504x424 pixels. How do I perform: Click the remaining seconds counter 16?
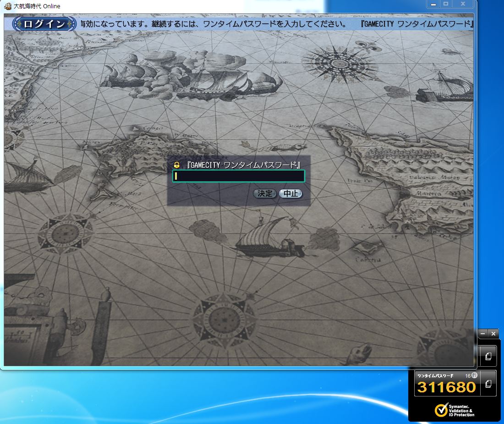[468, 375]
